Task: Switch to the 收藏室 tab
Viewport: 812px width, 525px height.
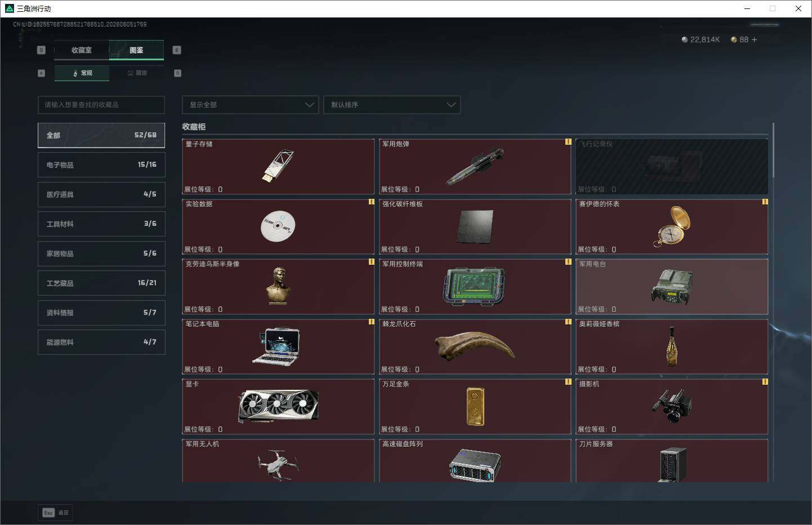Action: pos(82,50)
